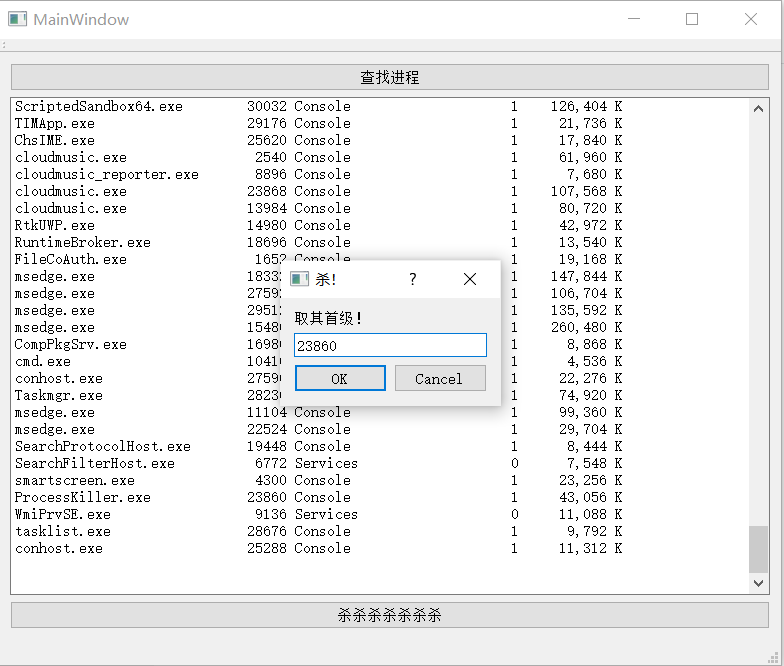This screenshot has height=666, width=784.
Task: Click the scrollbar down arrow
Action: [758, 583]
